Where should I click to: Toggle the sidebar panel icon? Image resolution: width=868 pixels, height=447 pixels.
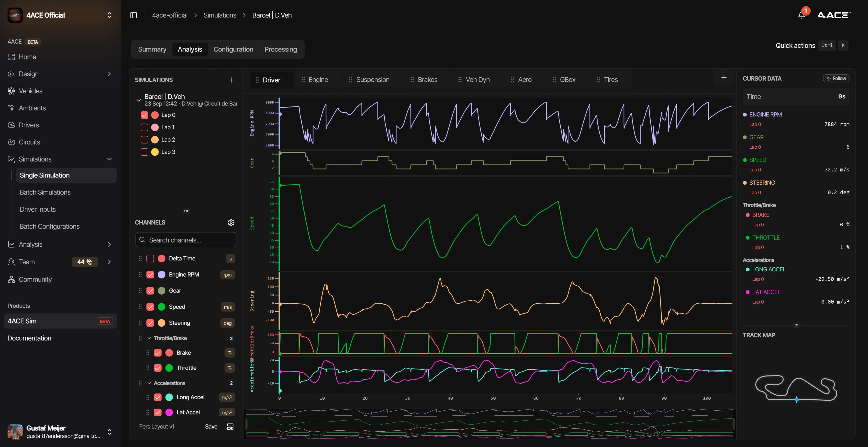click(x=133, y=15)
